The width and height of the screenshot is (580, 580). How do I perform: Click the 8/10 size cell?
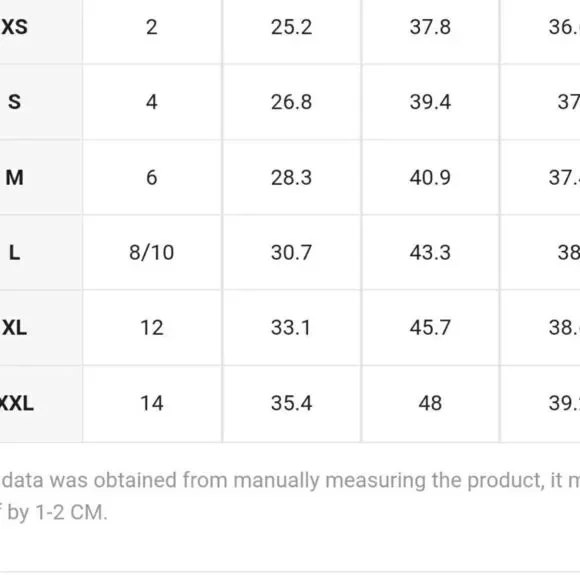pos(152,253)
